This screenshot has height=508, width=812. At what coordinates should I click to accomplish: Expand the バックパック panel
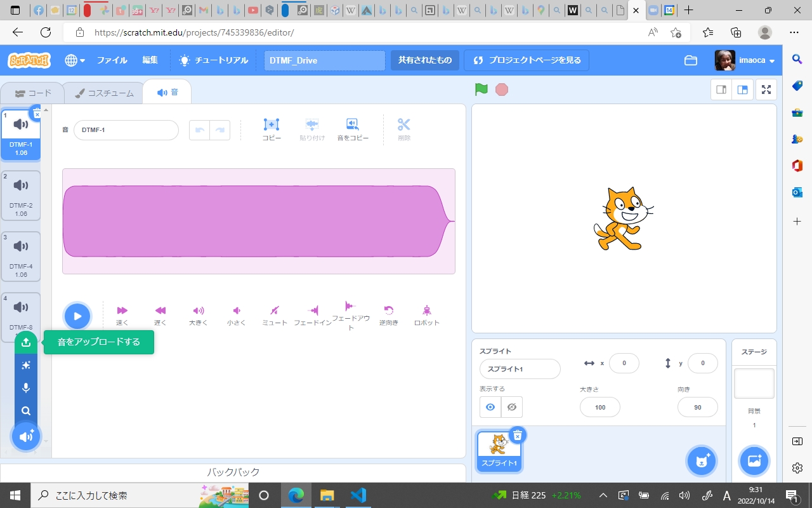pyautogui.click(x=233, y=472)
